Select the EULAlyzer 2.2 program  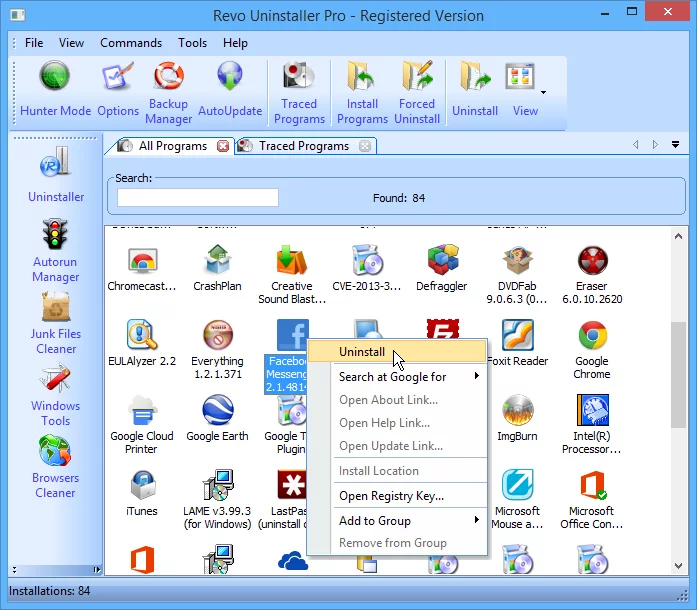click(142, 343)
